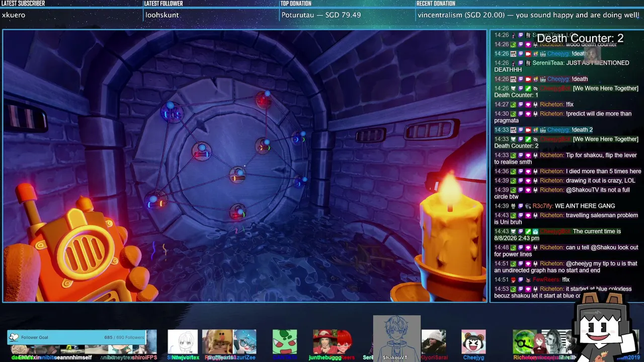The height and width of the screenshot is (362, 644).
Task: Click '@ShakouTV its not a full circle' message
Action: coord(562,193)
